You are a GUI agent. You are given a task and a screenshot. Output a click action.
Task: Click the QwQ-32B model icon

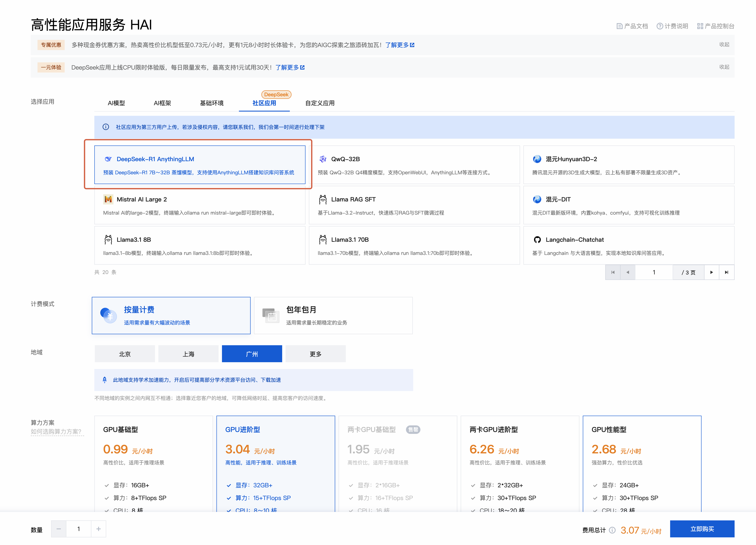[322, 159]
